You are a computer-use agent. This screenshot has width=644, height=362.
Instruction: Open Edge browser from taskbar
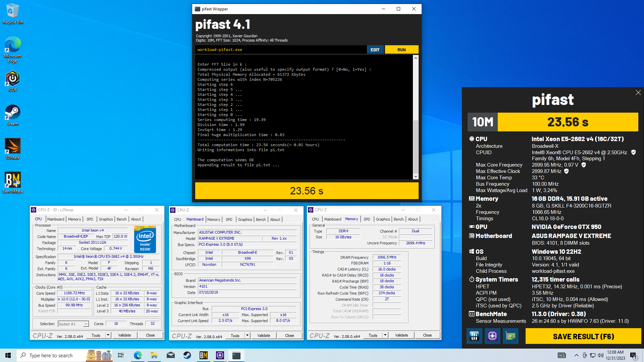(138, 355)
